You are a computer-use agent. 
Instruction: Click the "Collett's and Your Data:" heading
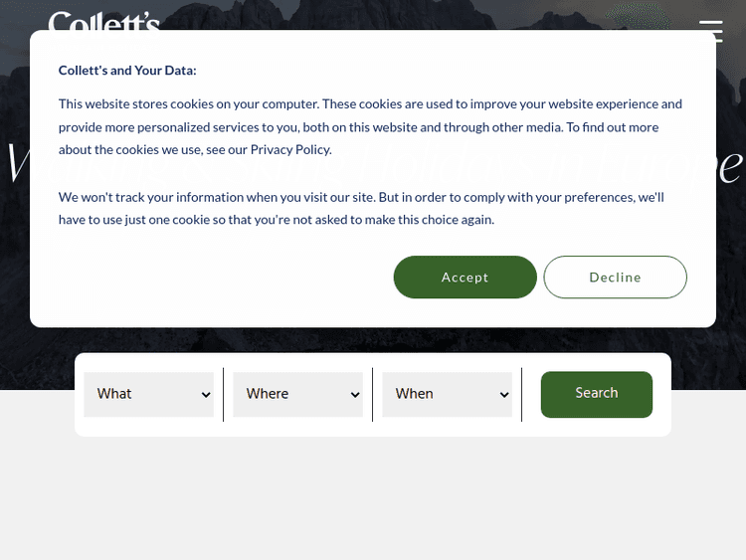click(127, 71)
